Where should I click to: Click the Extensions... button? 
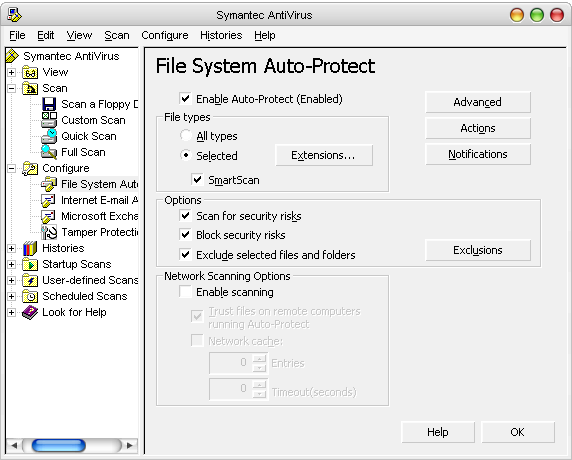(x=324, y=155)
